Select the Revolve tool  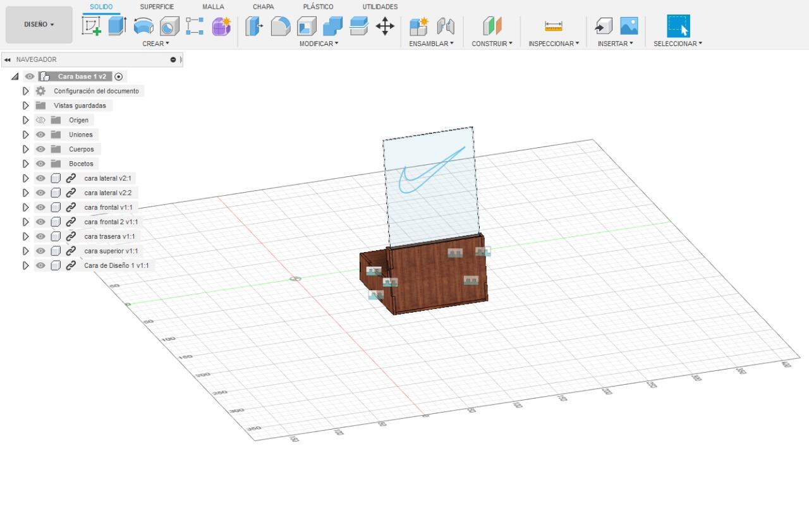143,26
